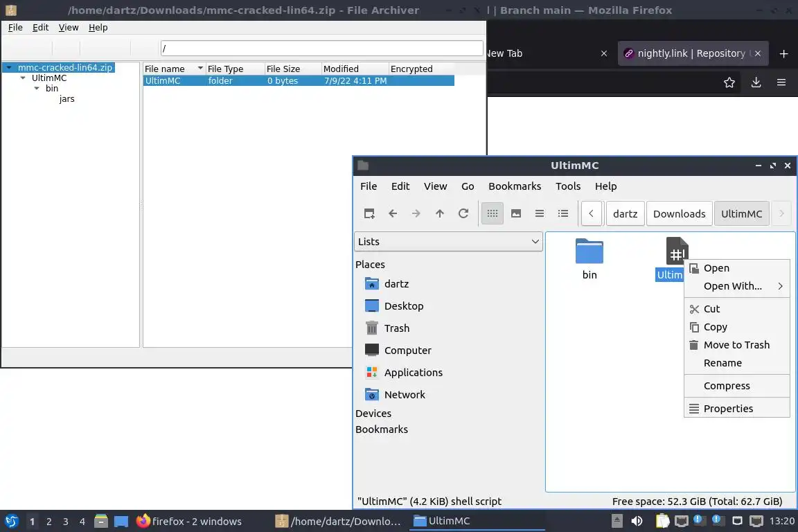Open a new Firefox tab with plus button
Viewport: 798px width, 532px height.
783,53
